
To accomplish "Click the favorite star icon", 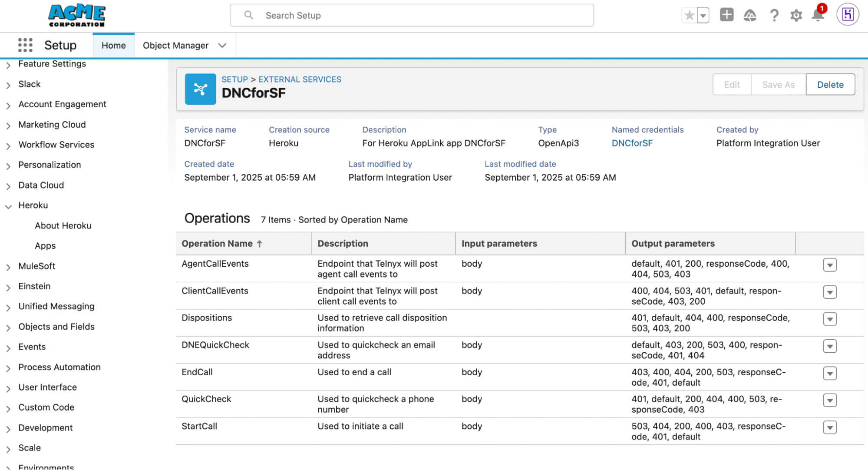I will tap(689, 15).
